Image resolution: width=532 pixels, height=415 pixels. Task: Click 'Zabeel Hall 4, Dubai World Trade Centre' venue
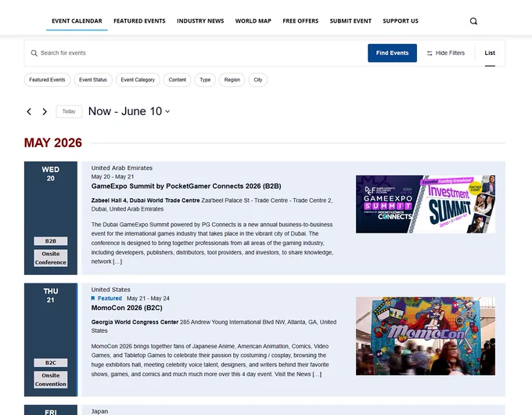[146, 200]
